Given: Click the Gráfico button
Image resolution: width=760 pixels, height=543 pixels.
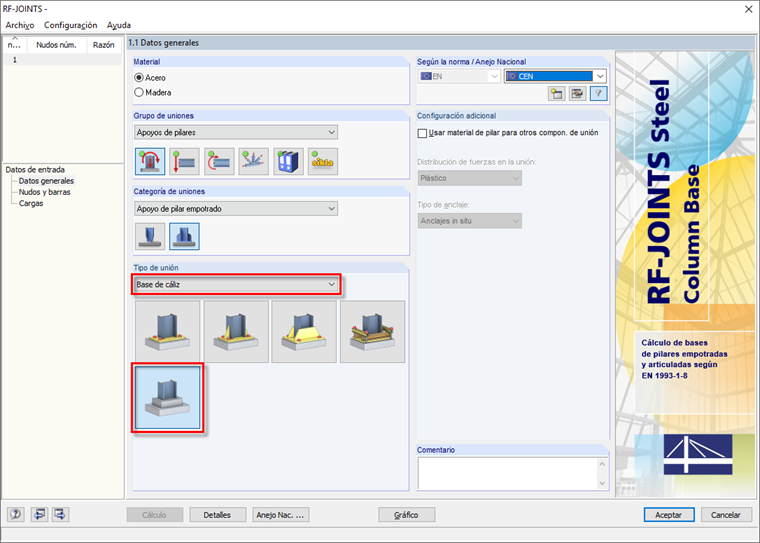Looking at the screenshot, I should (406, 515).
